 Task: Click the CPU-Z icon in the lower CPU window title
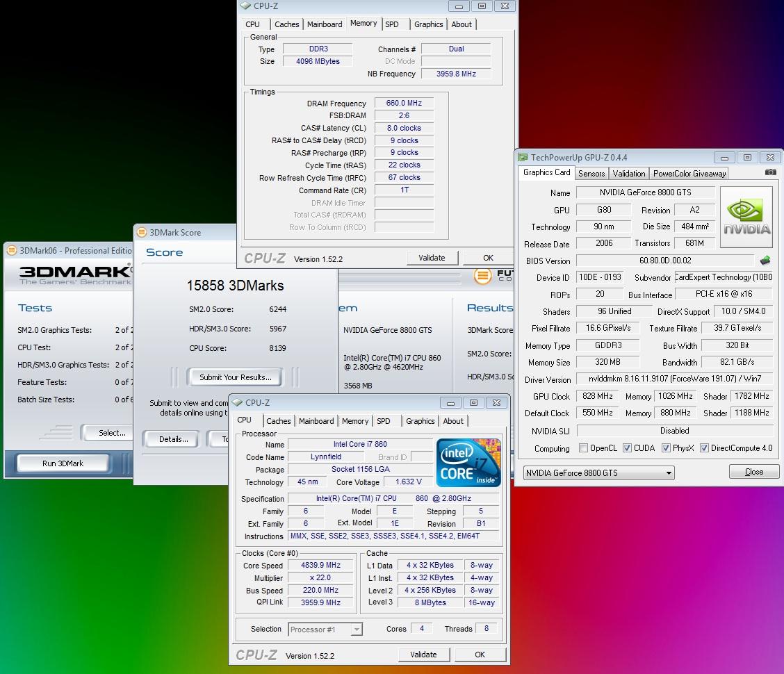point(238,402)
